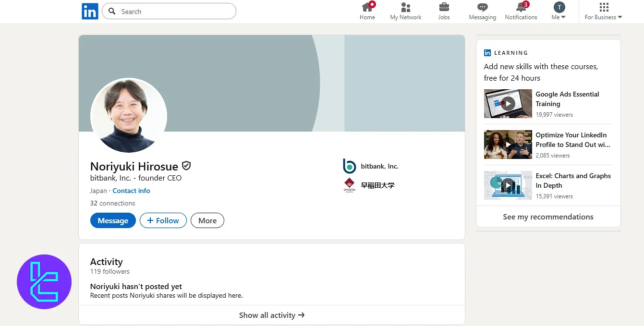Check the Notifications bell icon

pyautogui.click(x=521, y=7)
